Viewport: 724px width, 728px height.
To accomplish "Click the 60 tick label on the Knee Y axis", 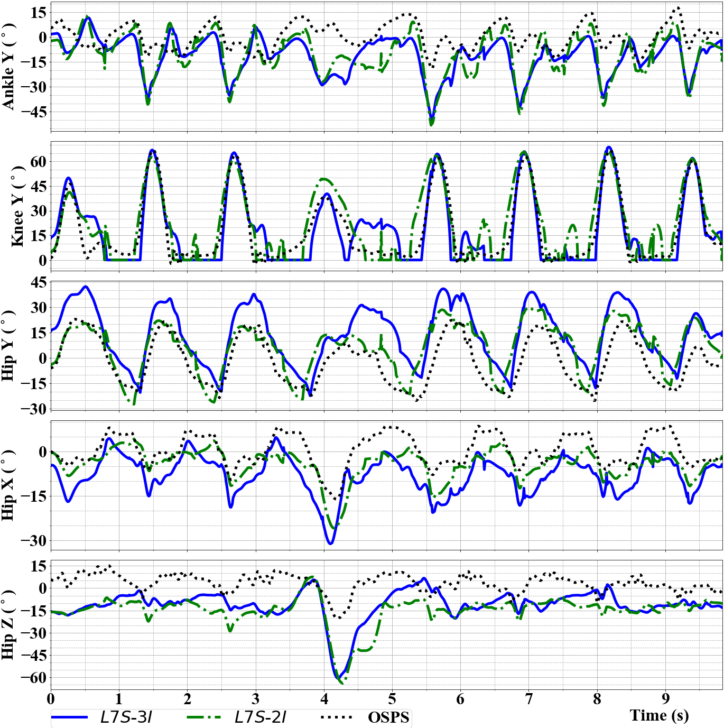I will click(39, 162).
